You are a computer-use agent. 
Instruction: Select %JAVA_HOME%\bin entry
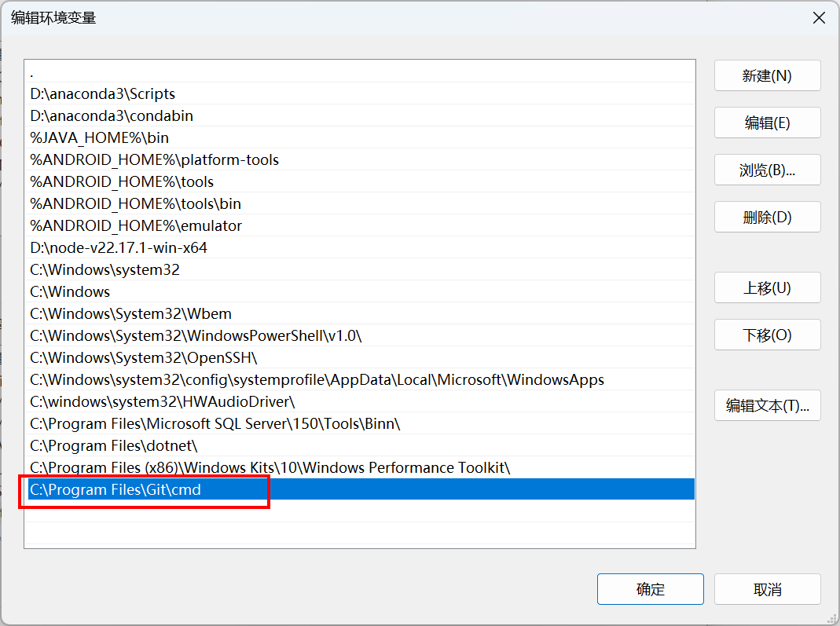[x=359, y=137]
